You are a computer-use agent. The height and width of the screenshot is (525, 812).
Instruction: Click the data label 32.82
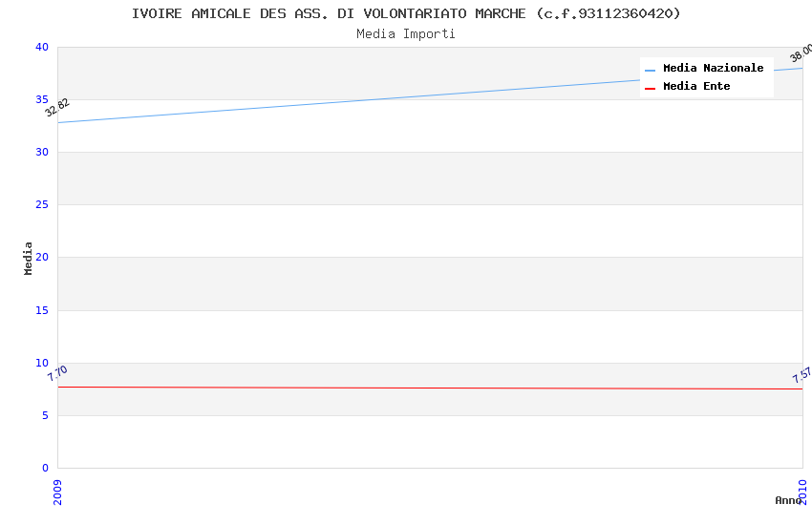coord(57,108)
